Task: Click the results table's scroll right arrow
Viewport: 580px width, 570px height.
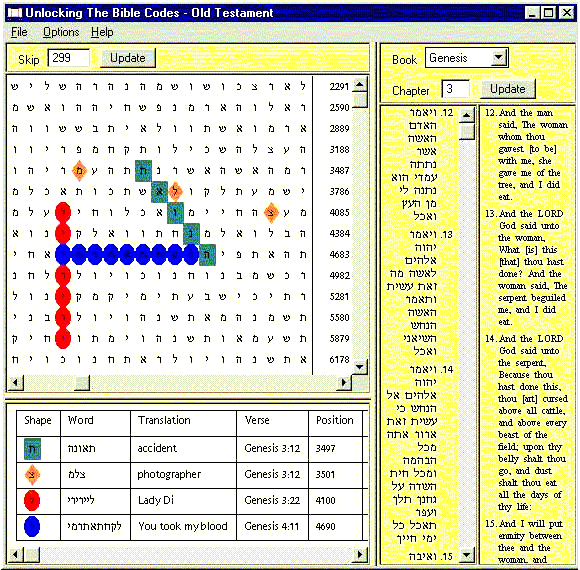Action: [361, 554]
